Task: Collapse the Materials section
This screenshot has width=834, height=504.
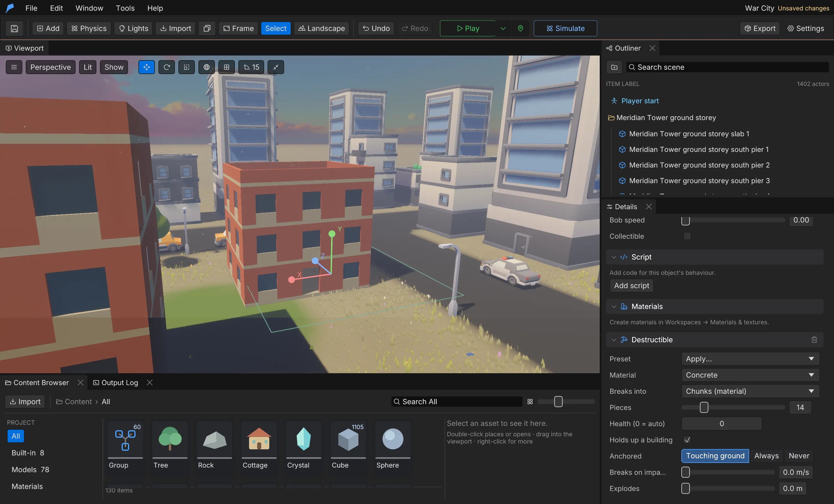Action: point(614,306)
